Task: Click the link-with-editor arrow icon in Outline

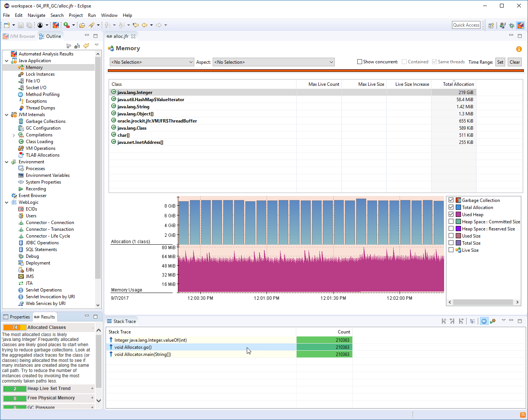Action: pos(86,46)
